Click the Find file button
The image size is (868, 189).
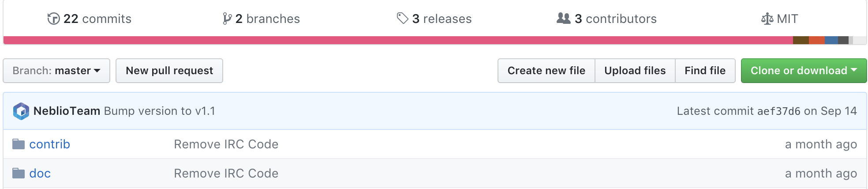click(x=705, y=71)
